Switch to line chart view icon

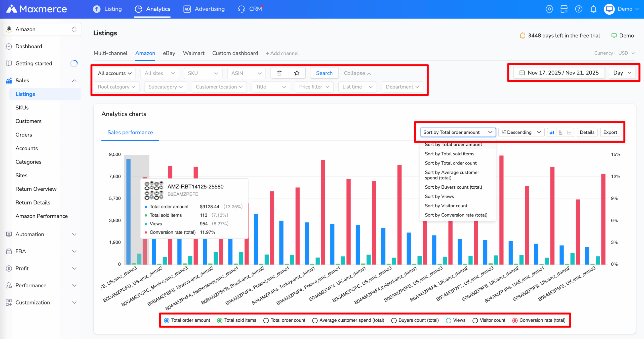[570, 132]
